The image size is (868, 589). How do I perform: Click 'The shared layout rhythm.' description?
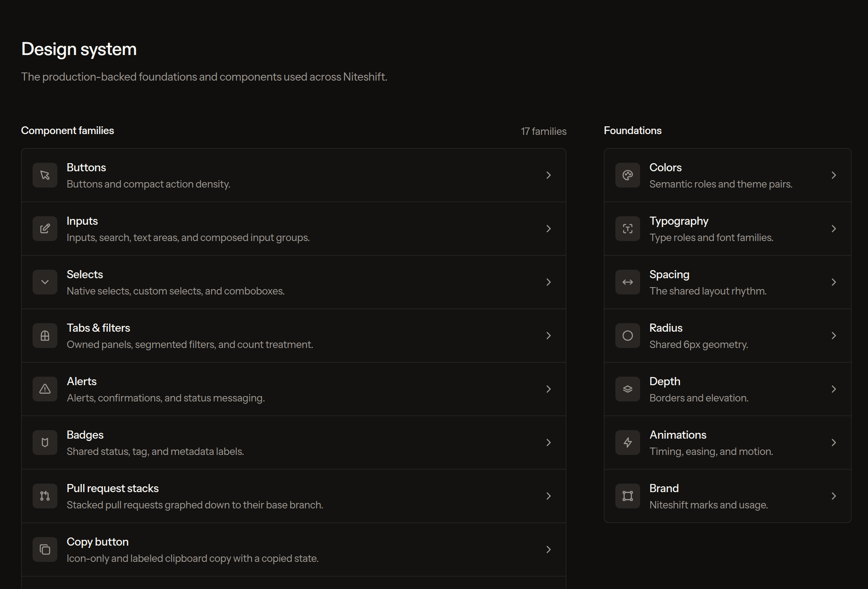708,291
